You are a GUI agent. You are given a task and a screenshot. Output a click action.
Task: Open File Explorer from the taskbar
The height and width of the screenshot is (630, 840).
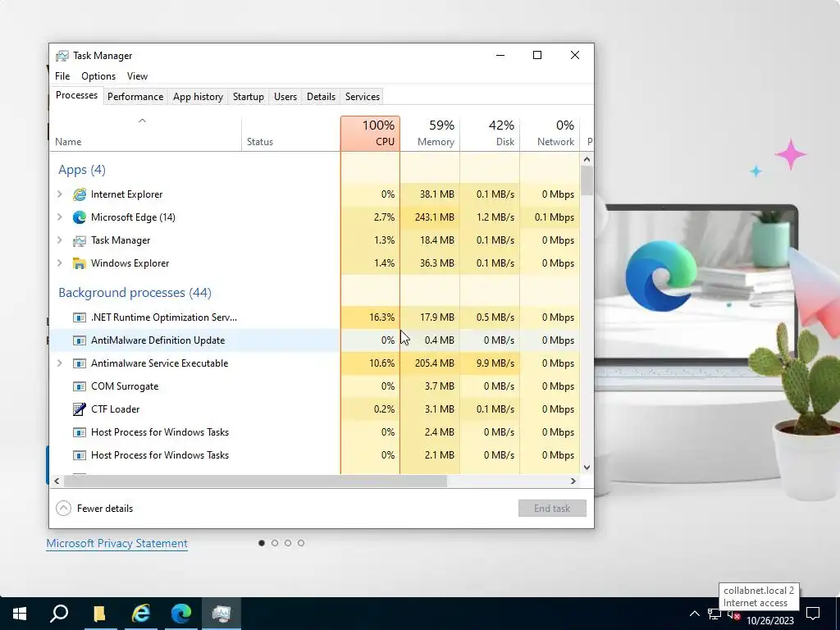[x=99, y=614]
